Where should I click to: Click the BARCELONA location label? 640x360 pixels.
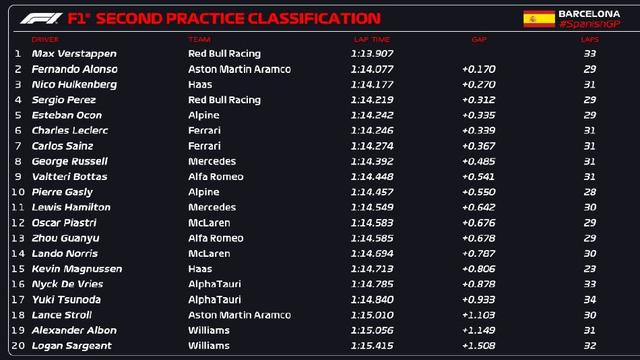[x=589, y=14]
